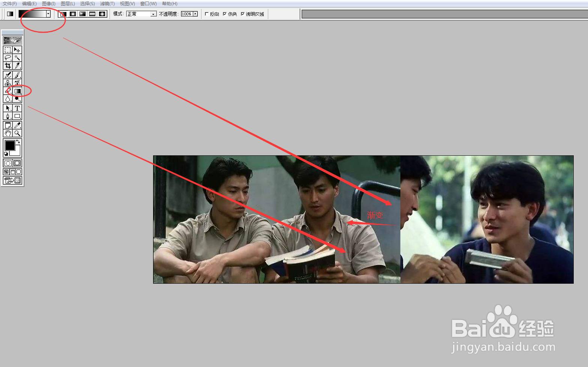Image resolution: width=588 pixels, height=367 pixels.
Task: Click the Adobe Online eye image atop toolbox
Action: tap(12, 40)
